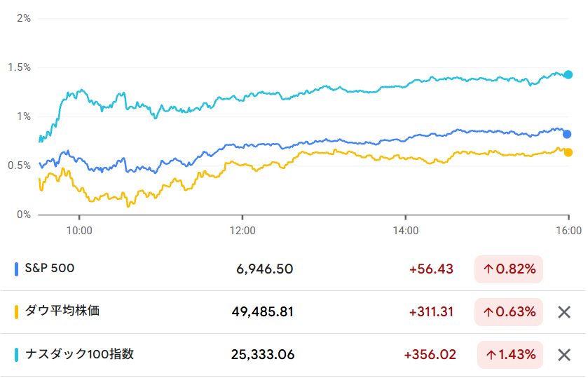The image size is (588, 378).
Task: Click the blue S&P 500 endpoint dot
Action: [568, 134]
